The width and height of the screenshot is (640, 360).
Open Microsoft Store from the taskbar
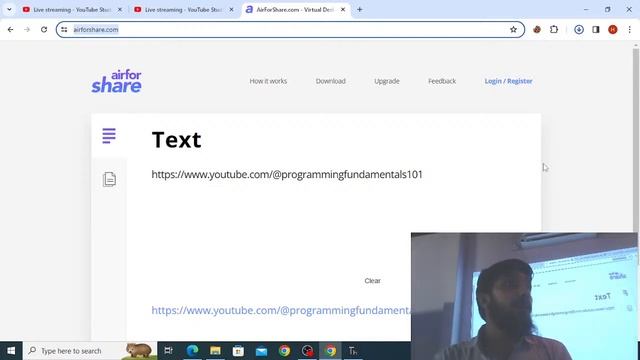click(238, 351)
